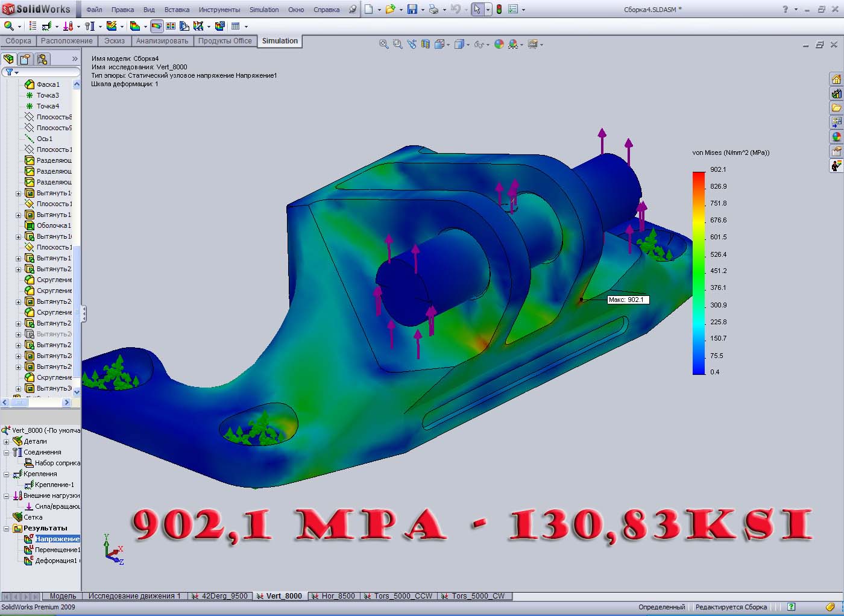Open the Hor_8500 study tab
The width and height of the screenshot is (844, 616).
click(x=333, y=596)
